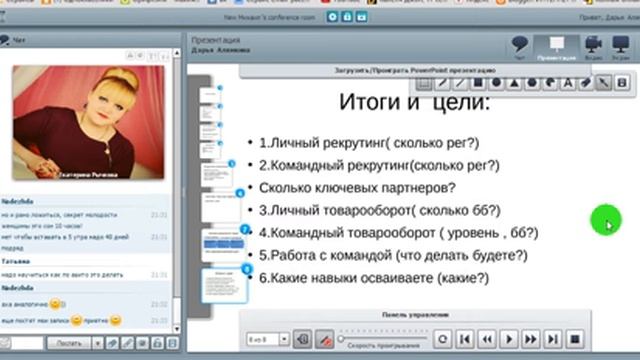Click the user name Татьяна in chat
Image resolution: width=640 pixels, height=360 pixels.
[x=16, y=261]
